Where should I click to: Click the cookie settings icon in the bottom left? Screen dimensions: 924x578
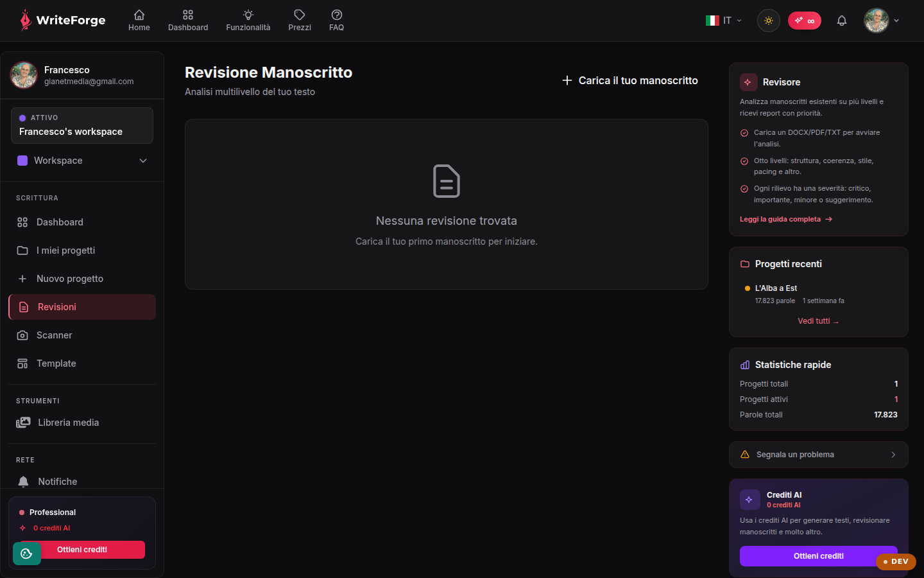[26, 554]
